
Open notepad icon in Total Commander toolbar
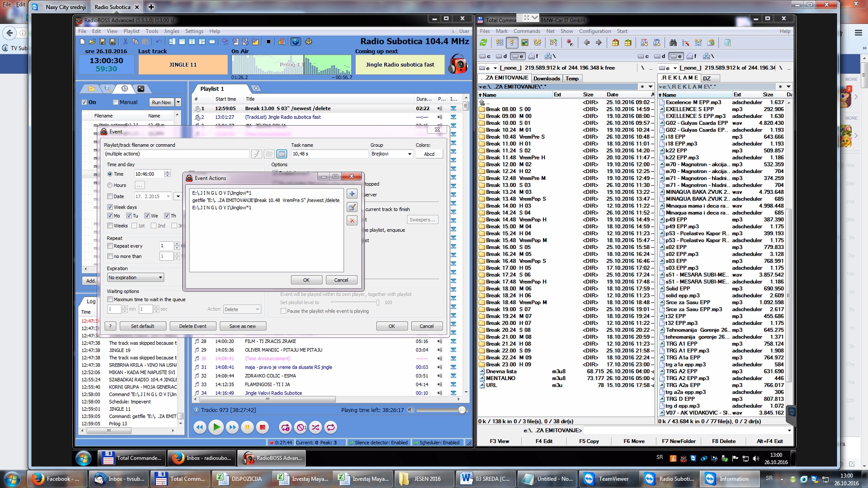(727, 42)
